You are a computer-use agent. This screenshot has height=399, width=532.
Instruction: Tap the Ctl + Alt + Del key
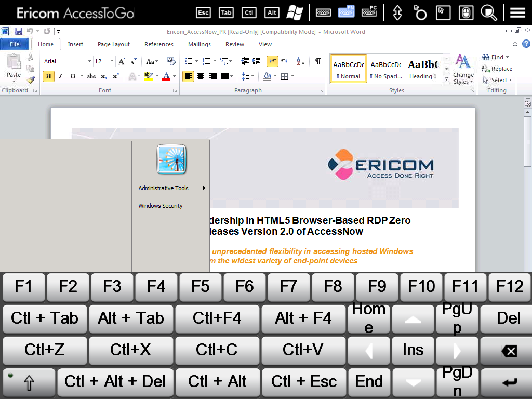tap(115, 382)
